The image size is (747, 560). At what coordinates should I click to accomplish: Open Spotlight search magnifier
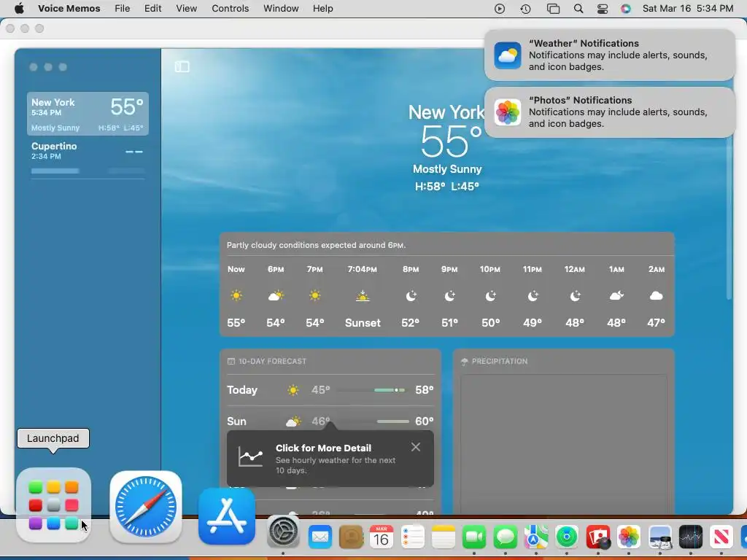[x=578, y=9]
